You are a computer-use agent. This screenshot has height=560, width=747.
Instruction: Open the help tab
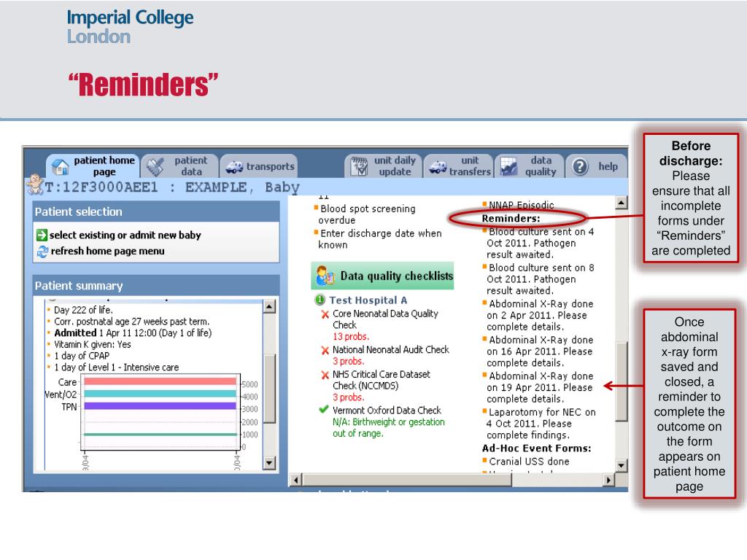596,166
